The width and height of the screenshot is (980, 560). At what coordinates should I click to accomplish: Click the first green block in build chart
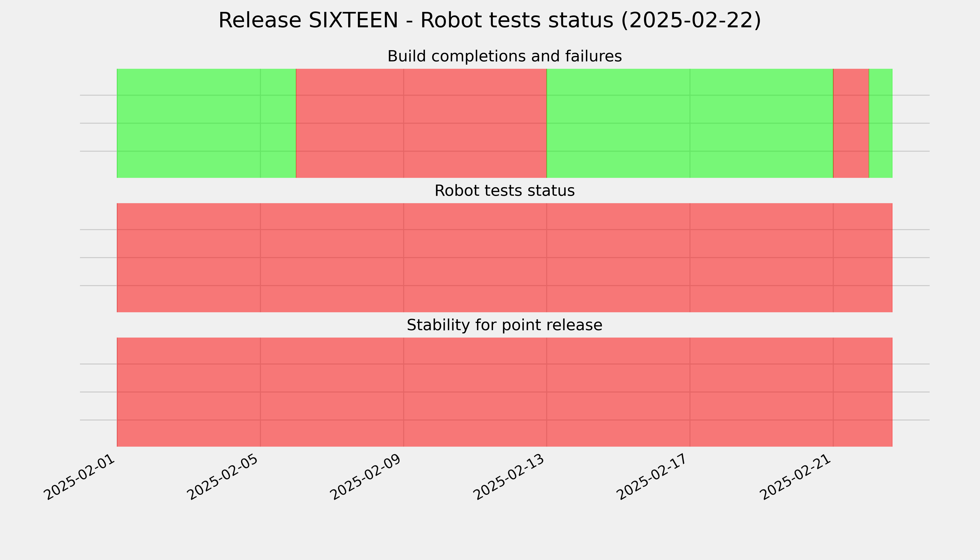(206, 123)
